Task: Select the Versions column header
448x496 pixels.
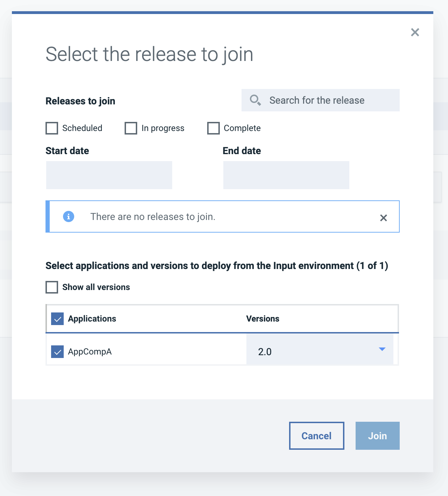Action: [262, 319]
